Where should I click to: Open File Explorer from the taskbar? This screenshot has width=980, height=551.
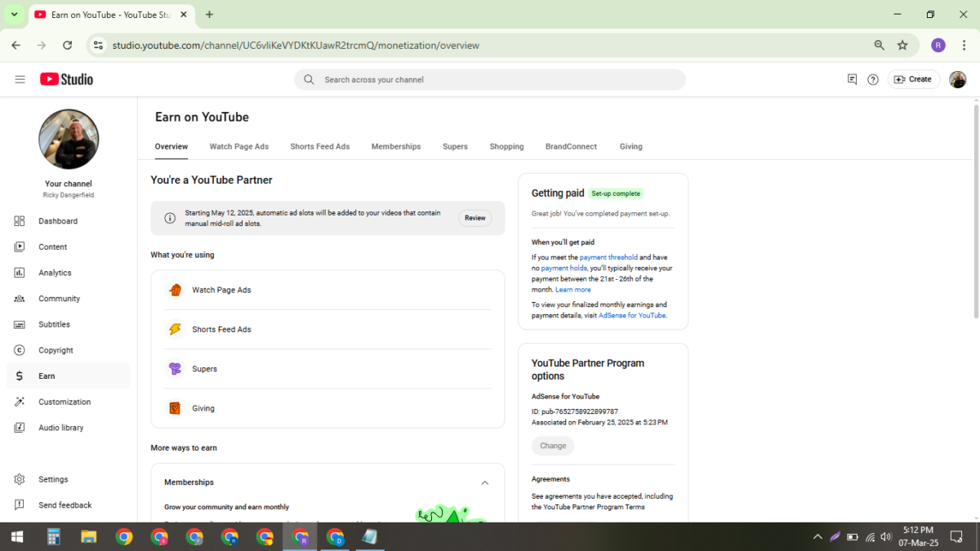[89, 536]
